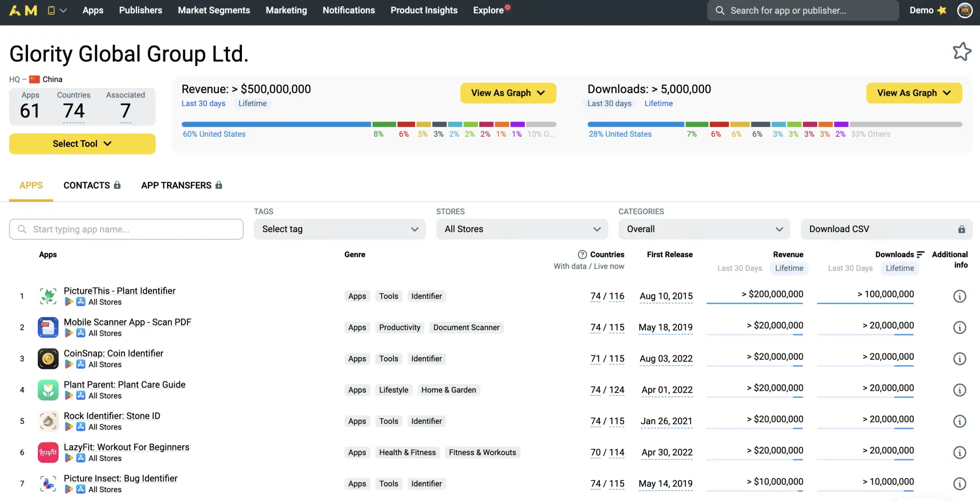The image size is (980, 502).
Task: Set Revenue column to Last 30 Days
Action: coord(740,268)
